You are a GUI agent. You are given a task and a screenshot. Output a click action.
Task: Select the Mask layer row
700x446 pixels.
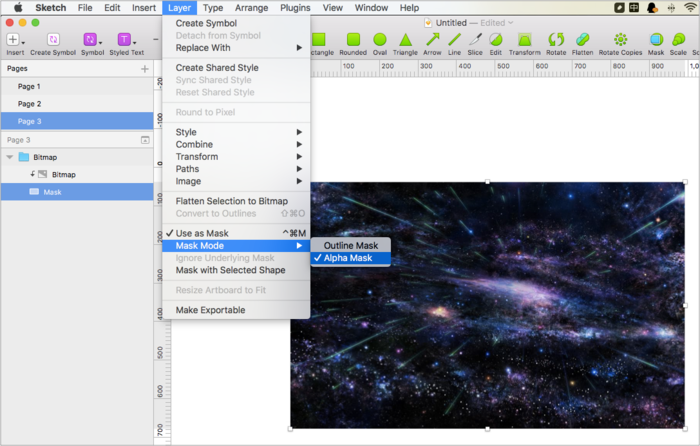click(77, 192)
